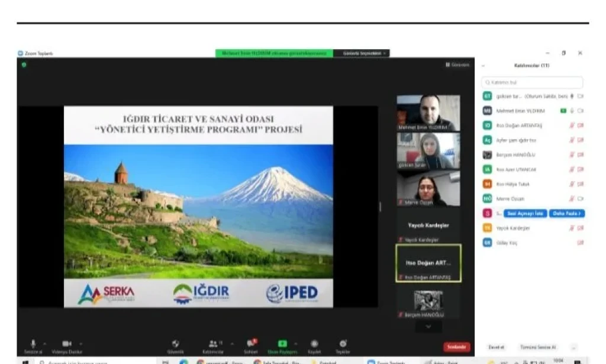Screen dimensions: 606x364
Task: Click the green screen-viewing notice banner
Action: [x=274, y=53]
